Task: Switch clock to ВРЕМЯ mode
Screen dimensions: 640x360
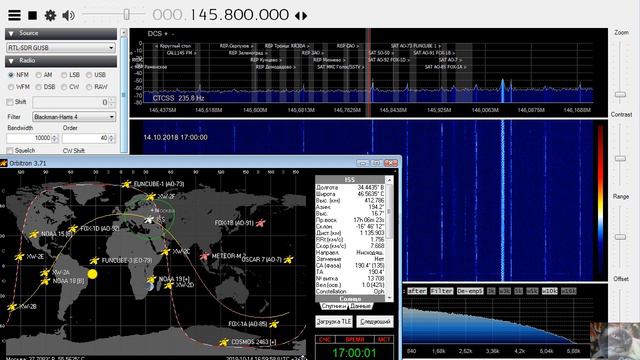Action: point(354,340)
